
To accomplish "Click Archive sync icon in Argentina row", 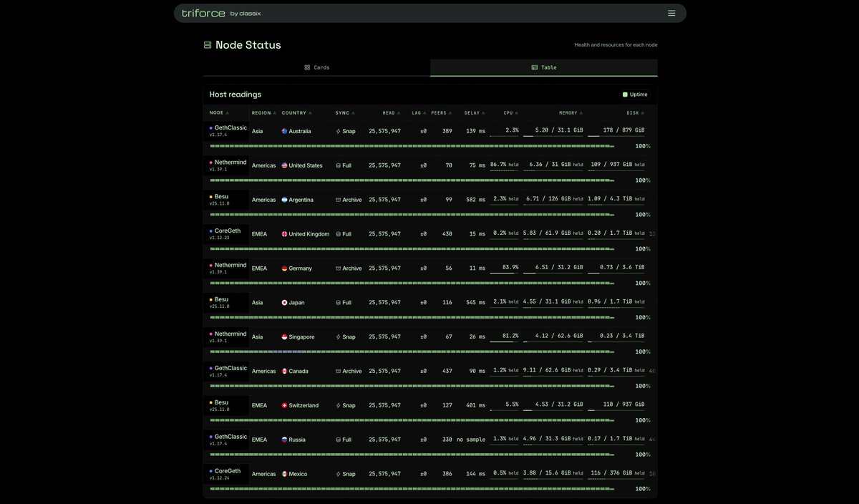I will click(x=338, y=200).
